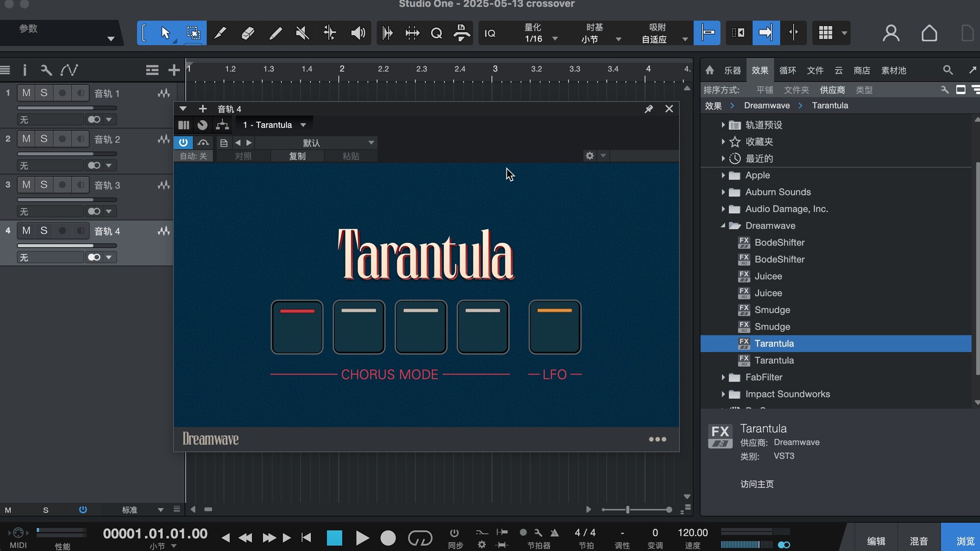Screen dimensions: 980x551
Task: Mute track 音轨 1
Action: coord(26,93)
